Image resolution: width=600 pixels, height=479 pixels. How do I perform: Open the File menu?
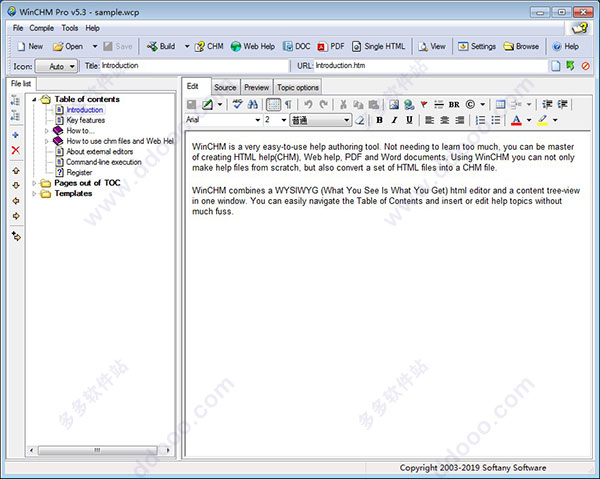pyautogui.click(x=18, y=28)
